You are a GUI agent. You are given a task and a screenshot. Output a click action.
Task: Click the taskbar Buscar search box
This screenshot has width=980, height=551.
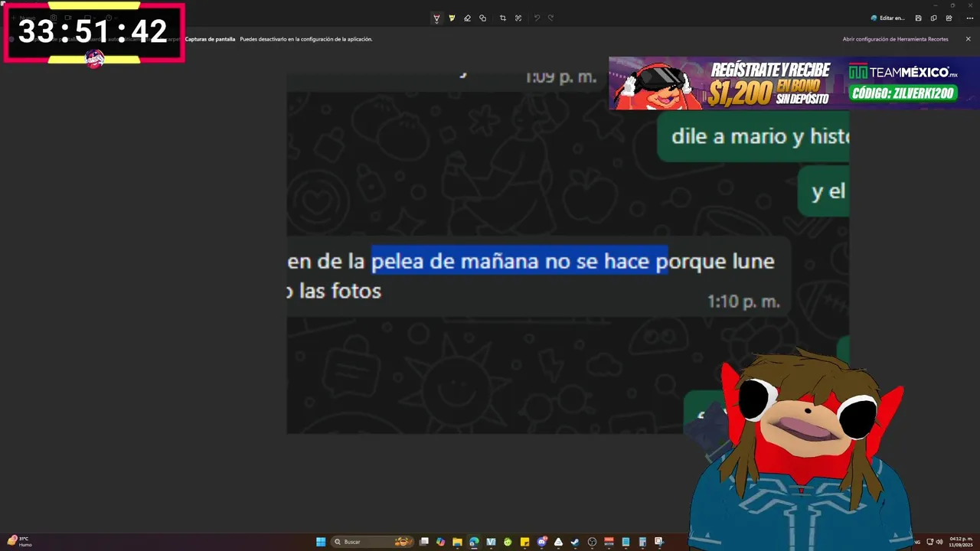point(373,542)
